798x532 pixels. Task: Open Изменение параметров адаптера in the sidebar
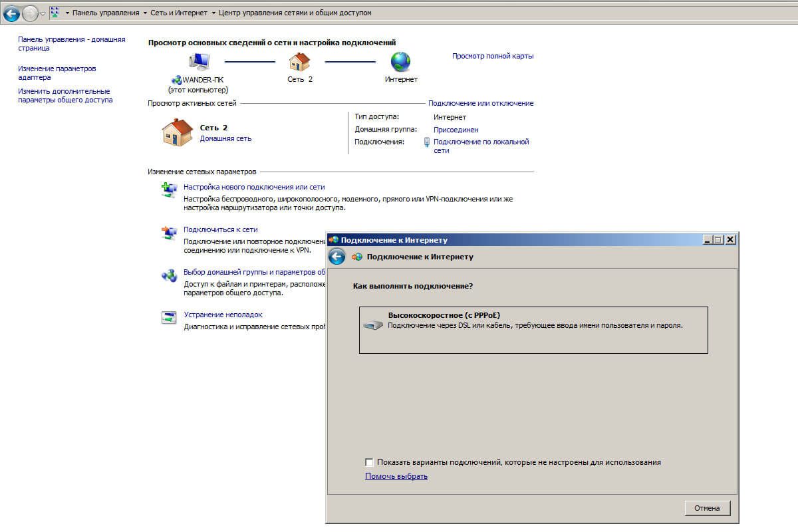tap(57, 72)
